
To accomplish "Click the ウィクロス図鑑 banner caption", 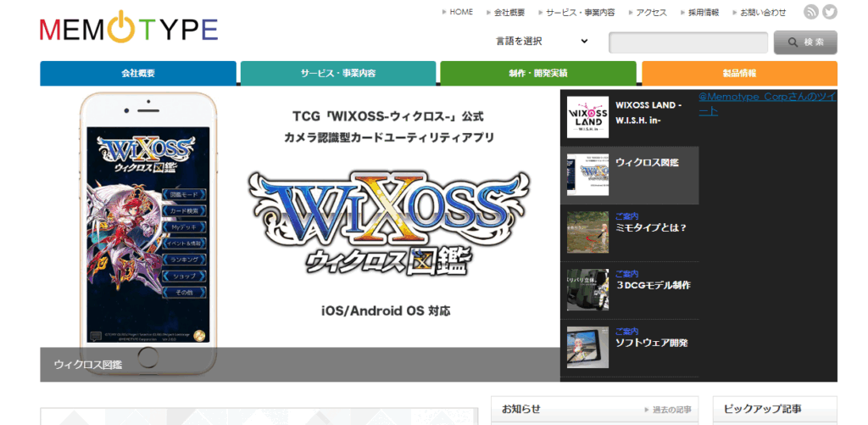I will point(88,365).
